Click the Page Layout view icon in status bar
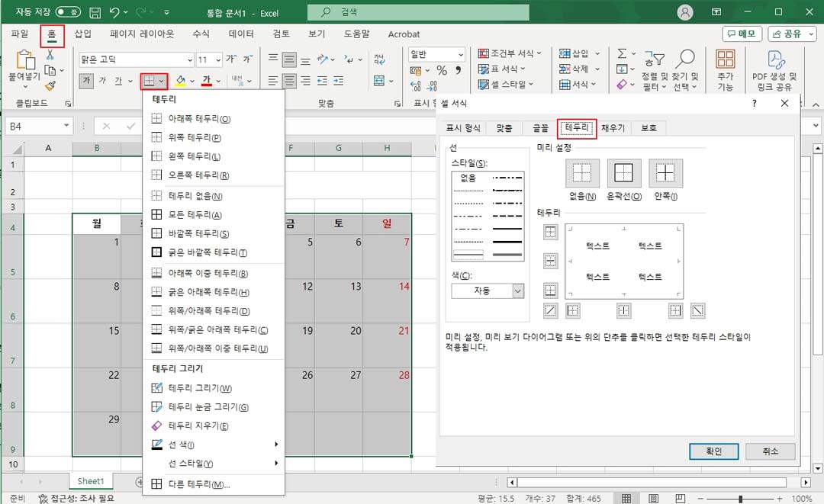Image resolution: width=824 pixels, height=504 pixels. pyautogui.click(x=653, y=498)
